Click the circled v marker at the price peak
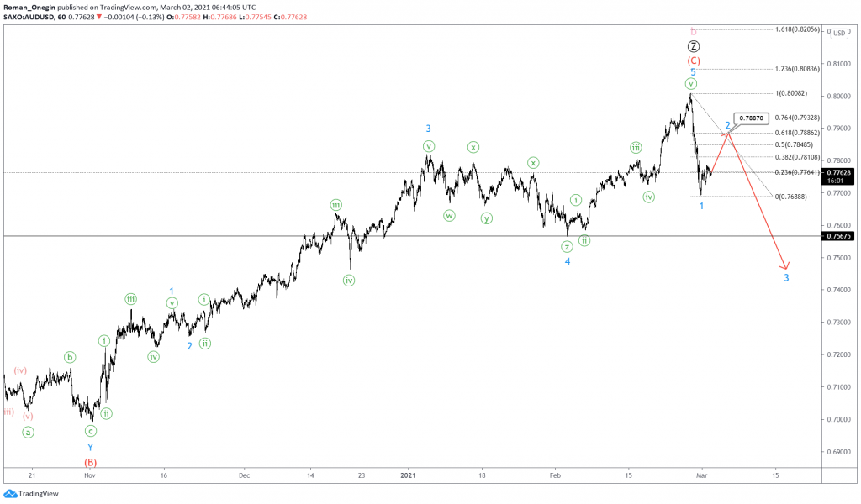 click(690, 84)
